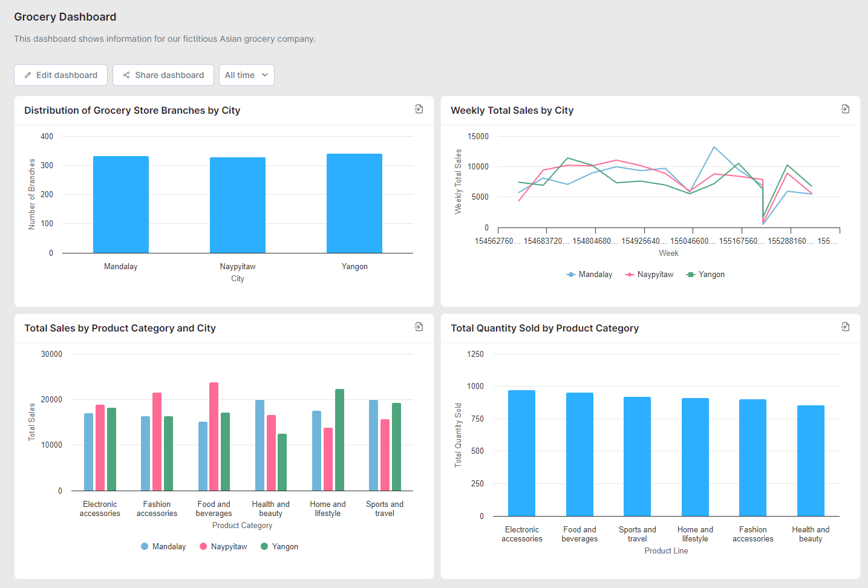The width and height of the screenshot is (868, 588).
Task: Open the All time date filter dropdown
Action: (246, 74)
